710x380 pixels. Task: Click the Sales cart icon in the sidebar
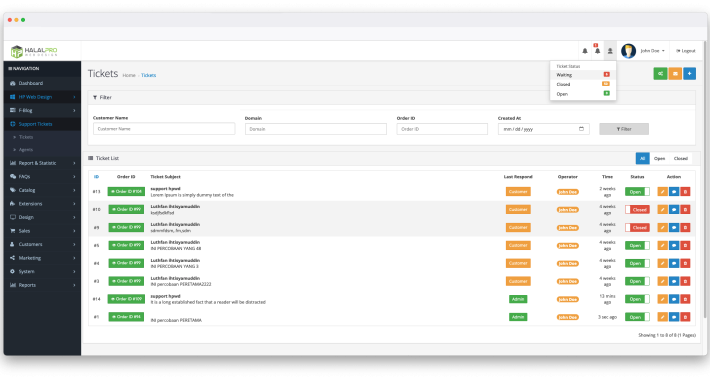(x=13, y=231)
